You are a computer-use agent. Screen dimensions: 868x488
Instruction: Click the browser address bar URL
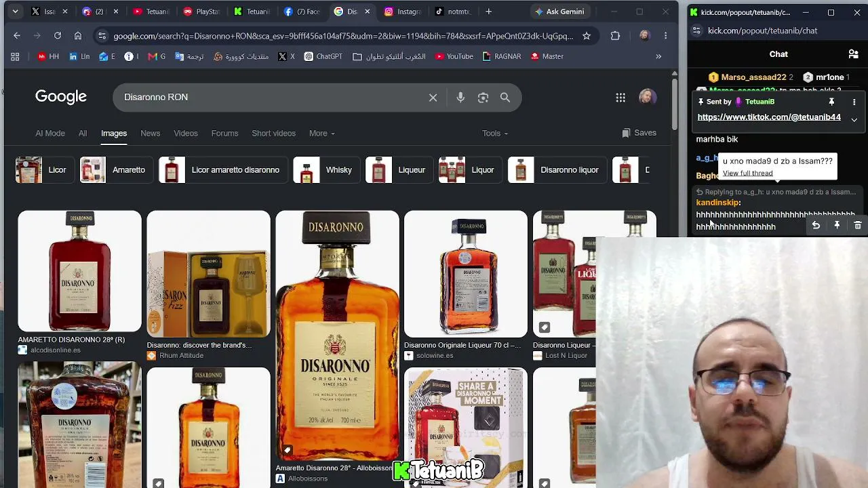(x=343, y=36)
